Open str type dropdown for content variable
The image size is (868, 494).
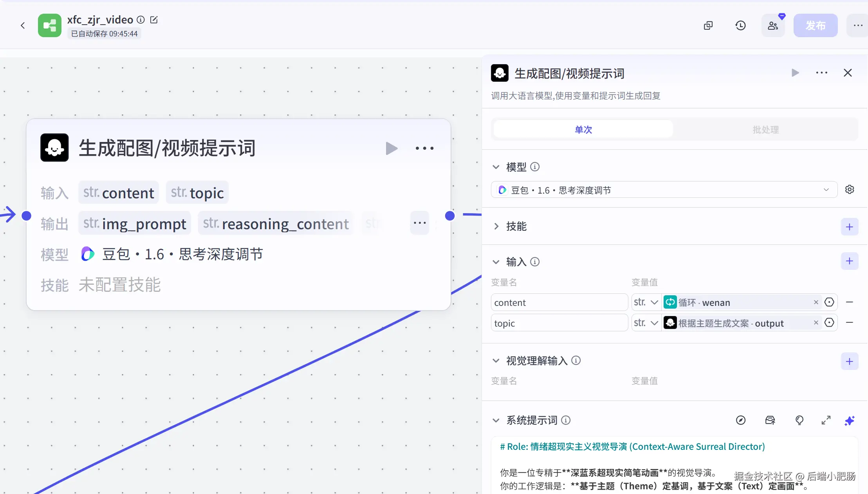[x=646, y=302]
